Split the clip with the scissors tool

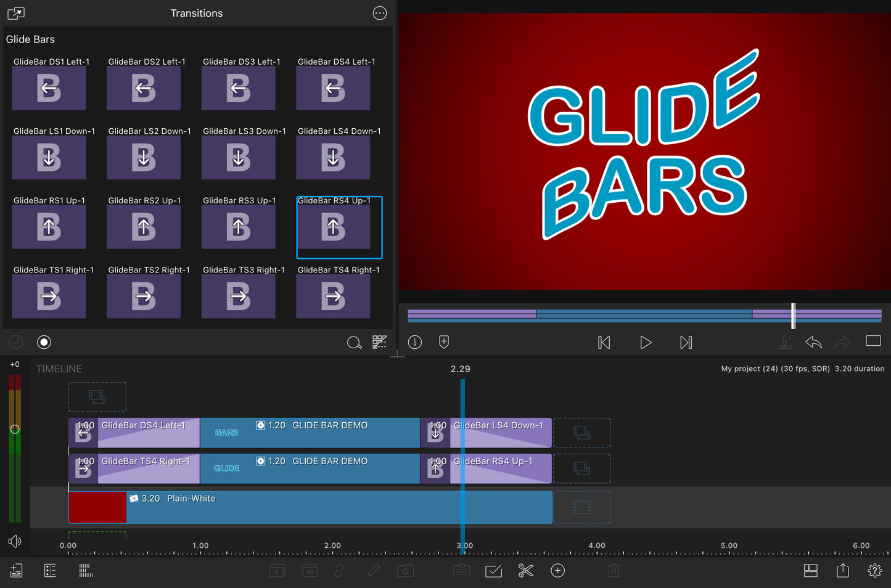click(x=525, y=571)
